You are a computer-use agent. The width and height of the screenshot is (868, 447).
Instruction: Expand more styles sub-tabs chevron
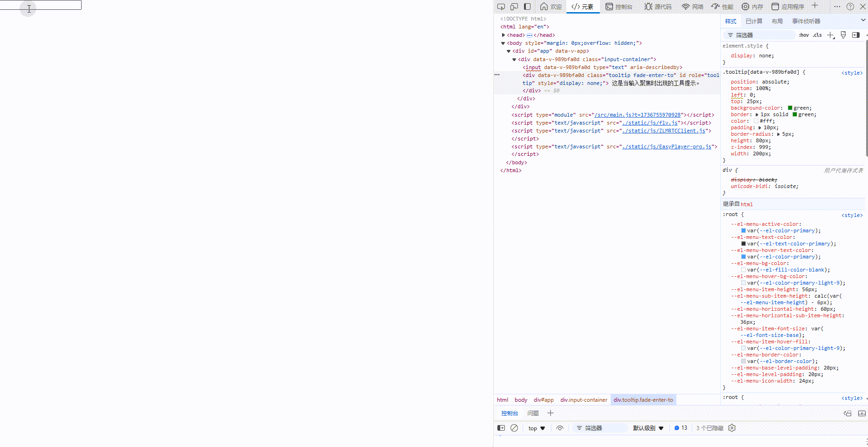(x=863, y=20)
